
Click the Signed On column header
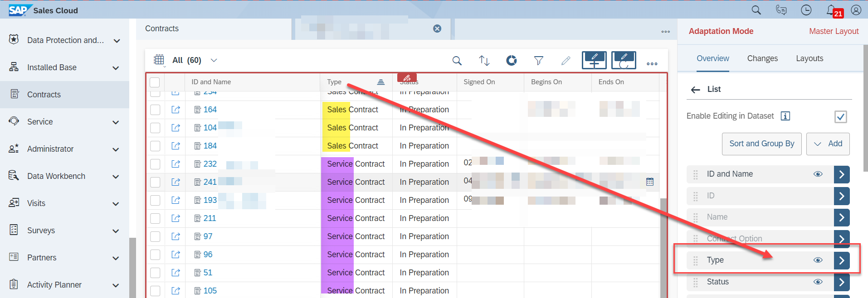490,82
